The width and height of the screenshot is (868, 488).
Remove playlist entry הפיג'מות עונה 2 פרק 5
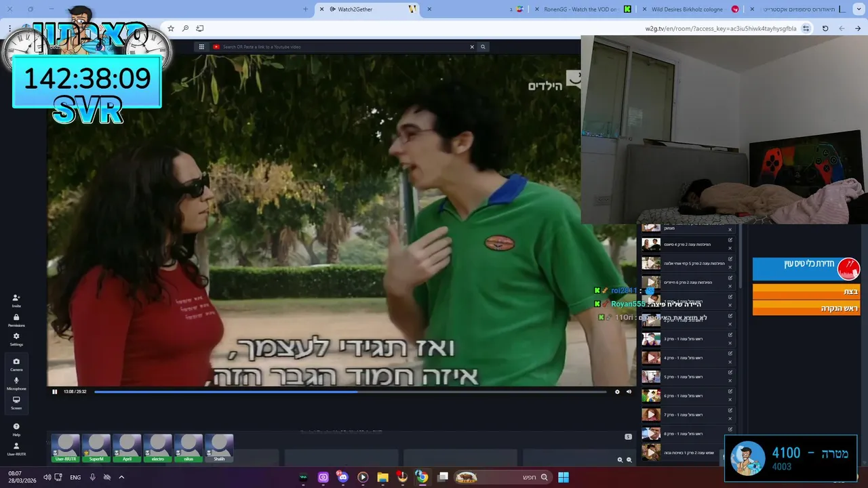[730, 267]
